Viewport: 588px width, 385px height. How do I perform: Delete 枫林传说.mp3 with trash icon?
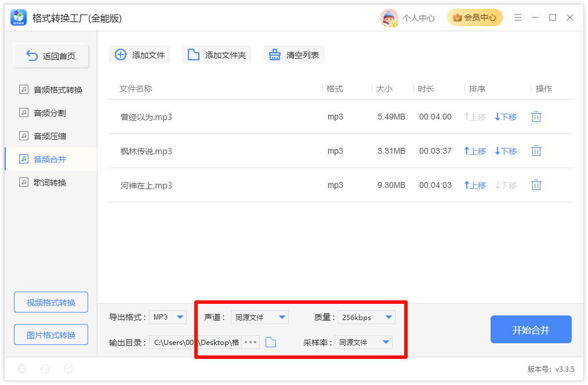(x=536, y=151)
